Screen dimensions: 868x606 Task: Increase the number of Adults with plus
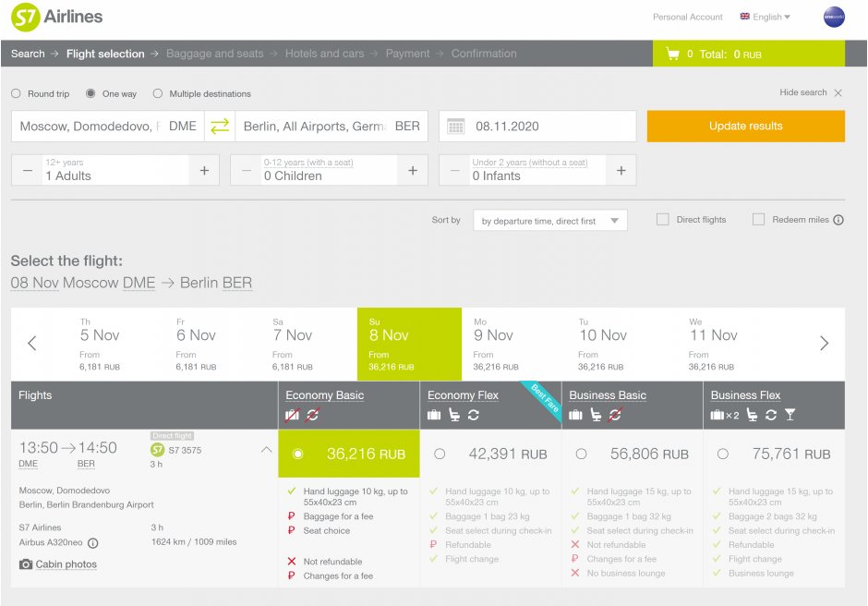[204, 171]
